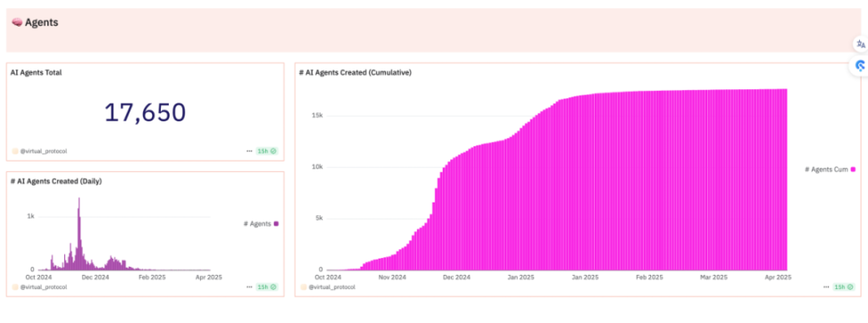Viewport: 868px width, 323px height.
Task: Click the translate icon at page edge
Action: (860, 45)
